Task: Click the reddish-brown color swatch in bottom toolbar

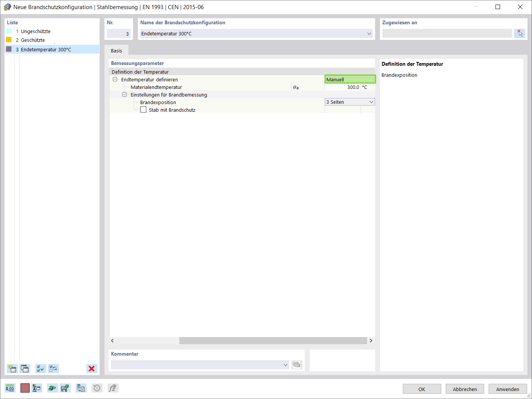Action: click(x=25, y=388)
